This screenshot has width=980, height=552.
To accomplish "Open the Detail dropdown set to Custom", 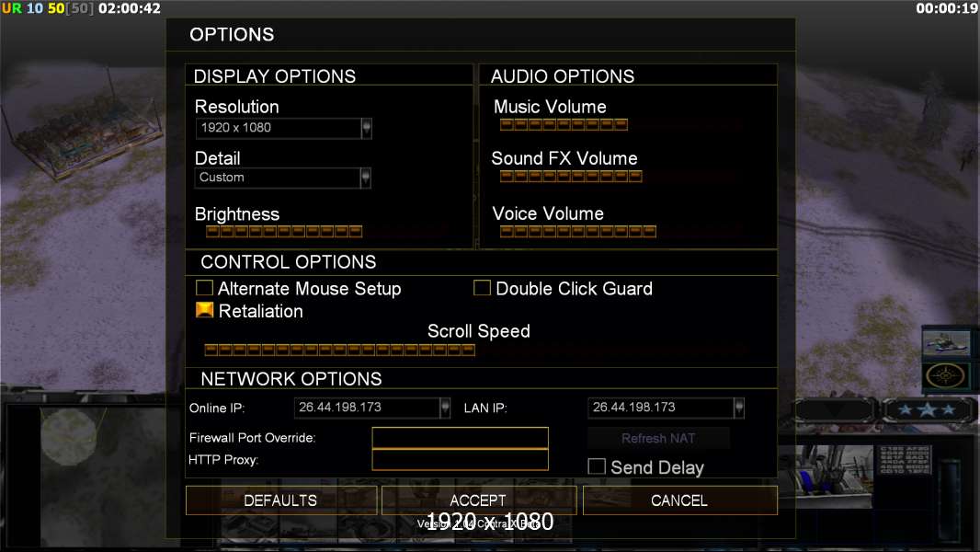I will [x=283, y=178].
